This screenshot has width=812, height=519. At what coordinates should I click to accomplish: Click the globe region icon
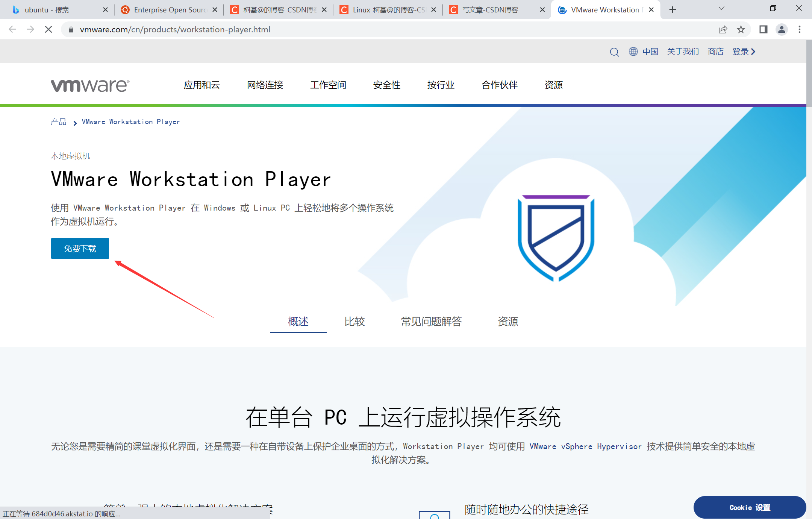(x=633, y=52)
